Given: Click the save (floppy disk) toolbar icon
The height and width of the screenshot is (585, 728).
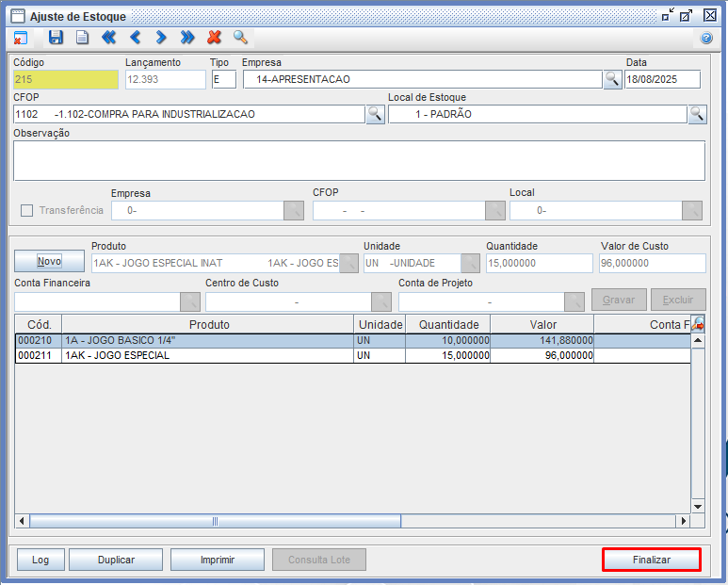Looking at the screenshot, I should tap(56, 38).
